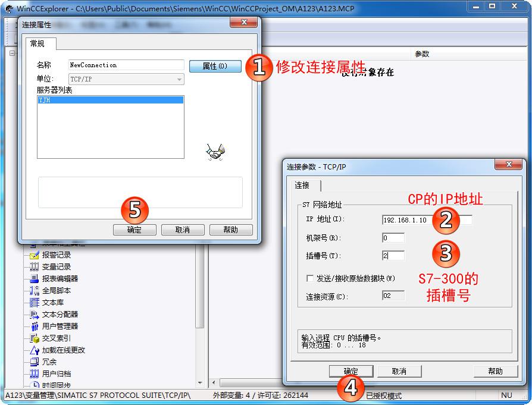Click 取消 in the 连接参数 - TCP/IP dialog
532x405 pixels.
click(399, 371)
